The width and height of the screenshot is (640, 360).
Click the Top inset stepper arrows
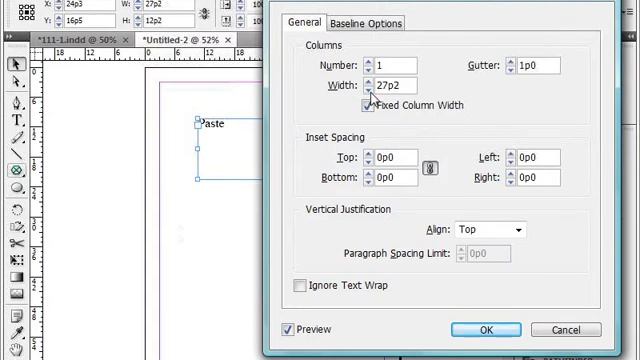point(368,158)
